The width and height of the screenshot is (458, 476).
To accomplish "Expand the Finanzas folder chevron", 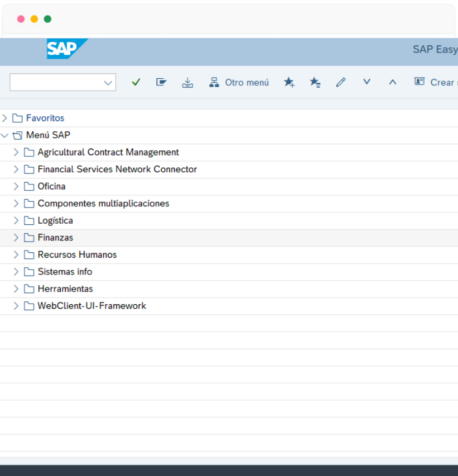I will tap(16, 237).
